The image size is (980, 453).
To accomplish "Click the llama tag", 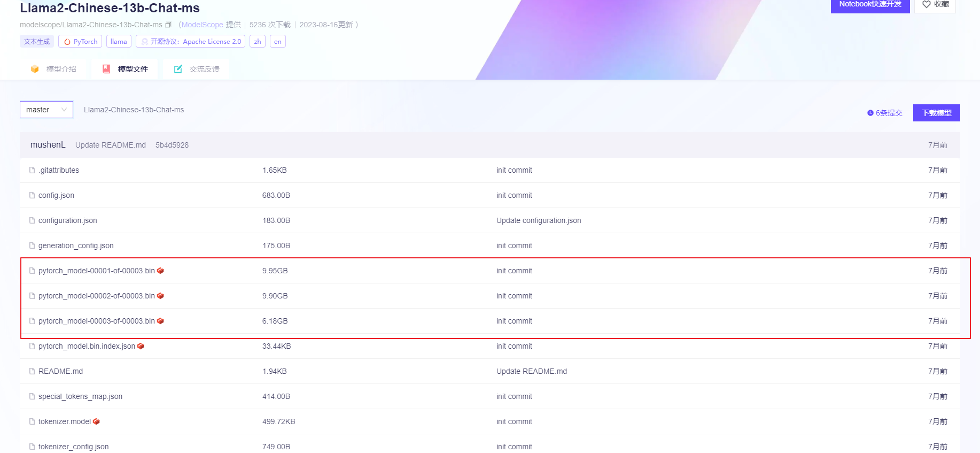I will (x=119, y=41).
